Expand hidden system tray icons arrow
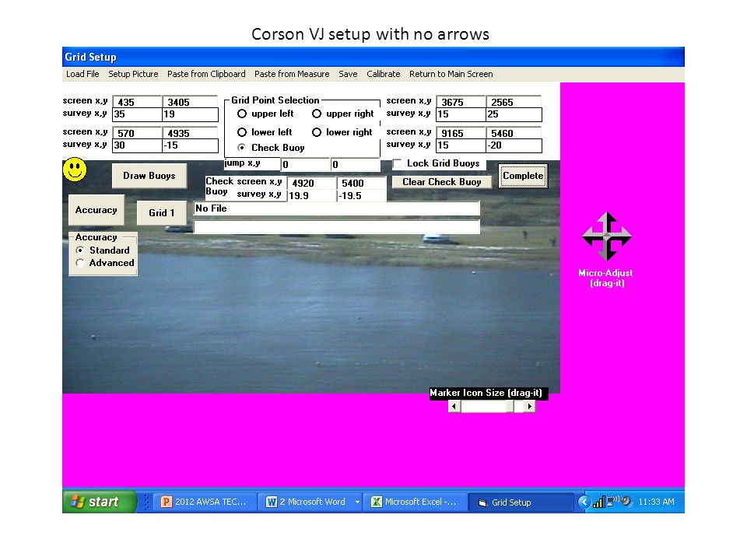The image size is (747, 560). tap(584, 502)
